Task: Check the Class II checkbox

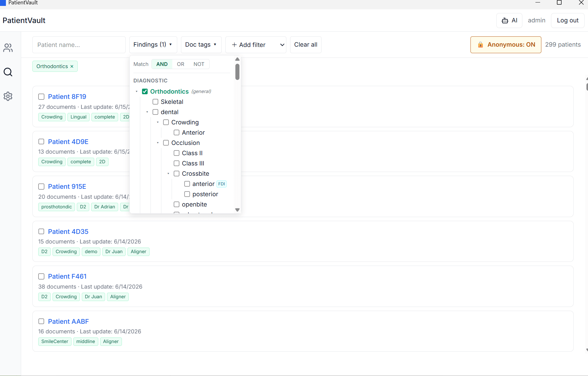Action: [x=177, y=153]
